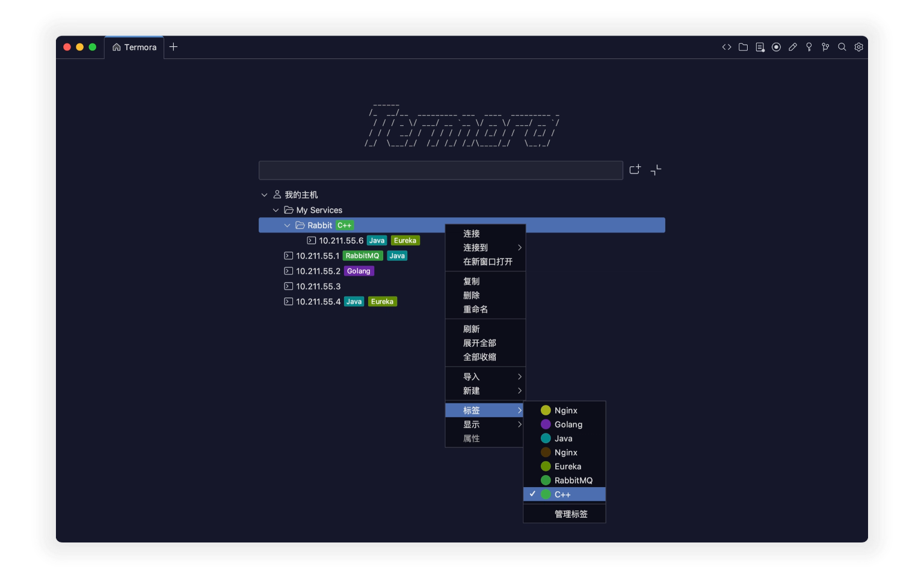Viewport: 924px width, 578px height.
Task: Open settings with the gear icon
Action: (858, 47)
